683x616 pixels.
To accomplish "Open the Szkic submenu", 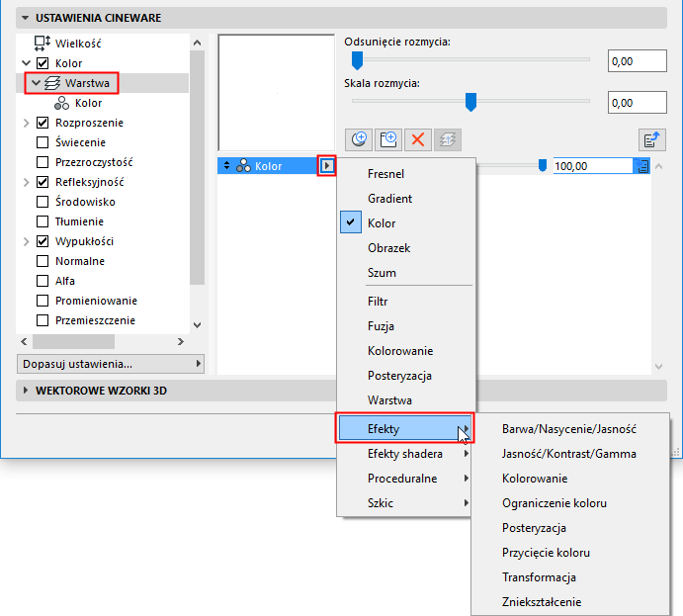I will (406, 503).
